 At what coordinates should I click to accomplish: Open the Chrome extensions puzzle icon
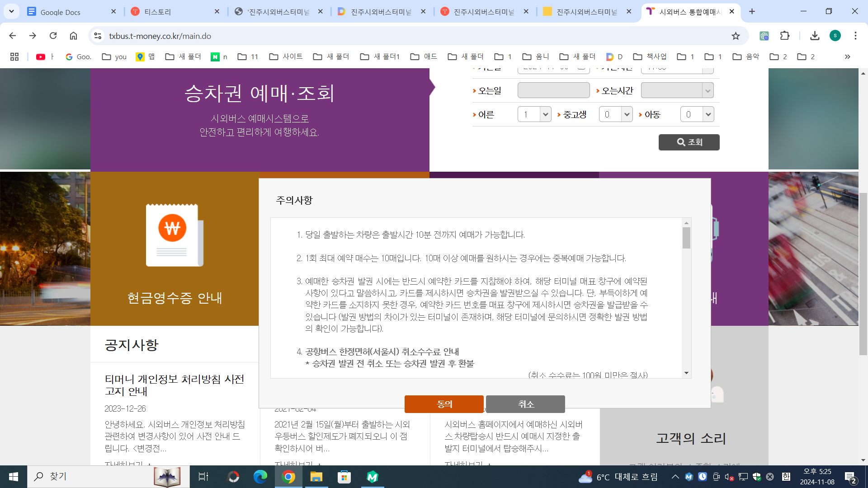pyautogui.click(x=785, y=36)
